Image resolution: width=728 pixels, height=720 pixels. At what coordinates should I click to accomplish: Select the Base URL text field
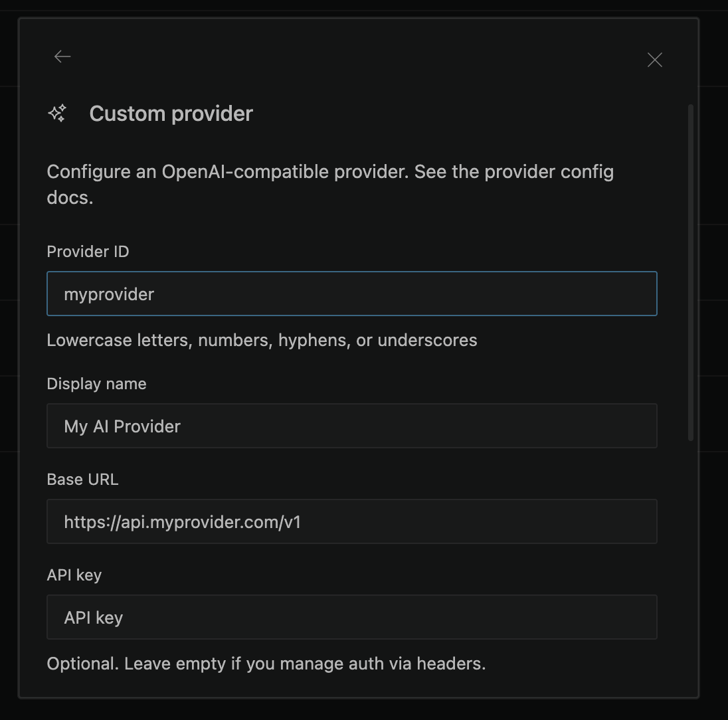tap(351, 521)
